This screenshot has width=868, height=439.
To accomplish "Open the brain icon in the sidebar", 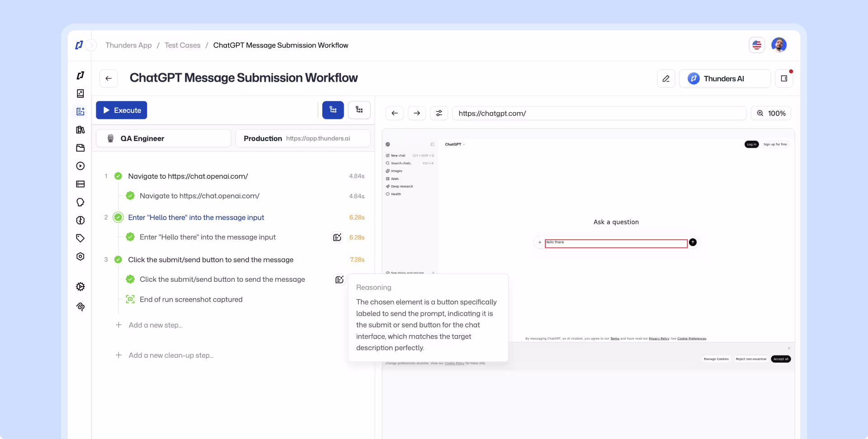I will click(80, 220).
